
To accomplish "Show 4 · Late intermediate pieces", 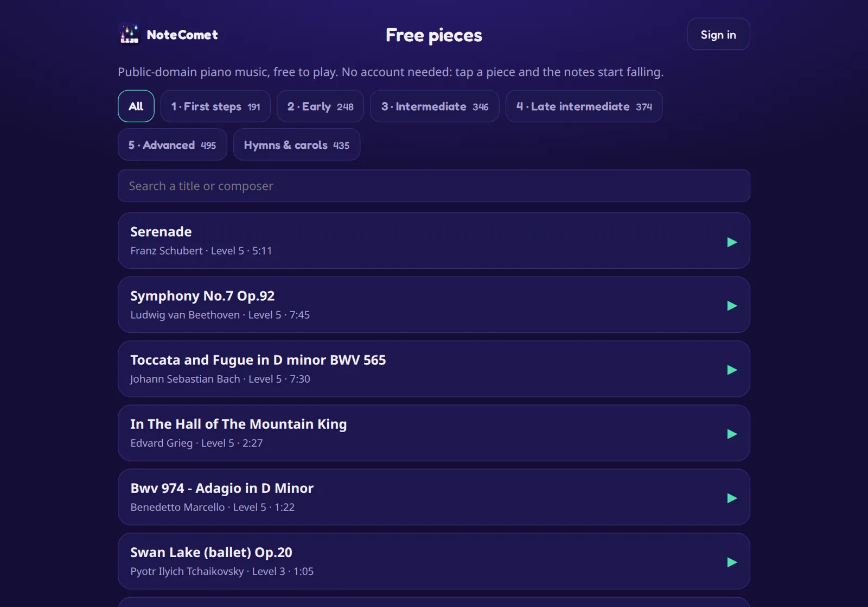I will pyautogui.click(x=584, y=106).
